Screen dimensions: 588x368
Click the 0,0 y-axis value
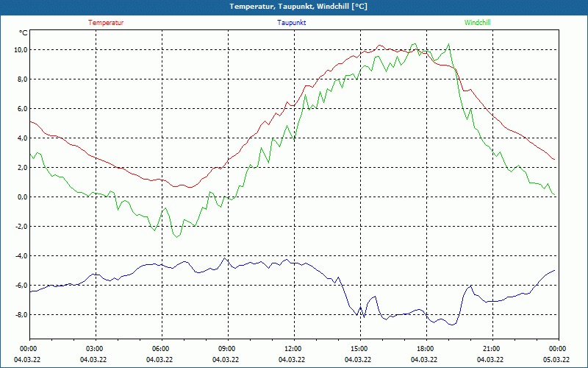pos(22,197)
